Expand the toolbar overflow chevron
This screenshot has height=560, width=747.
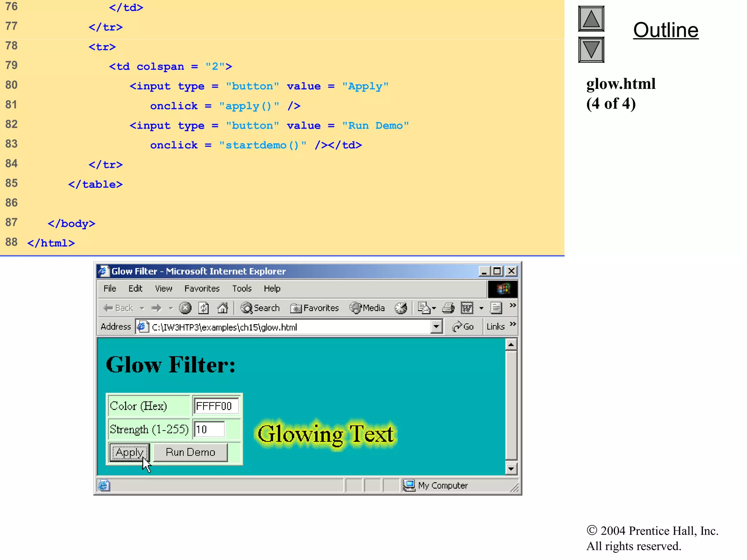(513, 305)
